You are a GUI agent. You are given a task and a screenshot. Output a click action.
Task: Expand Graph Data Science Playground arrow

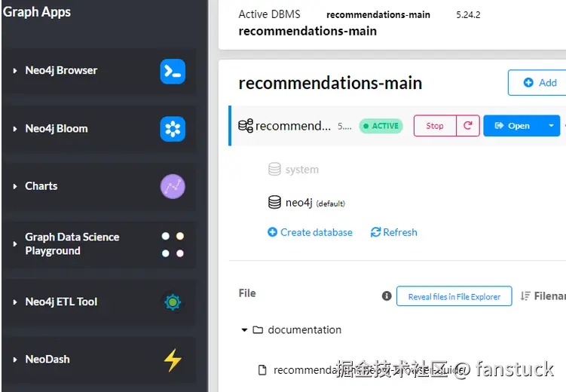(15, 244)
